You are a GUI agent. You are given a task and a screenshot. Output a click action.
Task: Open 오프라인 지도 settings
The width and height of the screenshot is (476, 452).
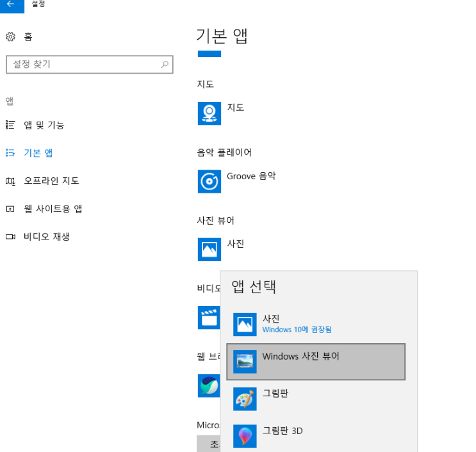click(x=52, y=181)
